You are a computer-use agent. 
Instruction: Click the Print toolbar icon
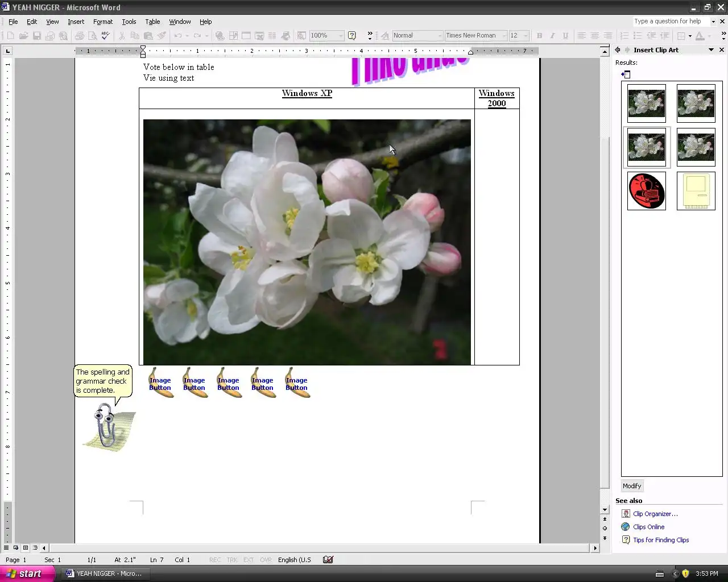pos(80,35)
